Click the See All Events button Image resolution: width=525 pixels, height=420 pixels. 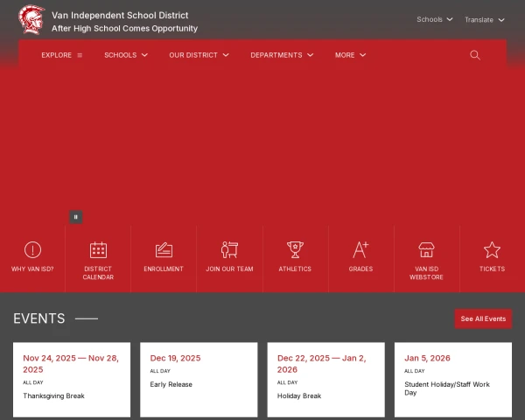(x=483, y=318)
